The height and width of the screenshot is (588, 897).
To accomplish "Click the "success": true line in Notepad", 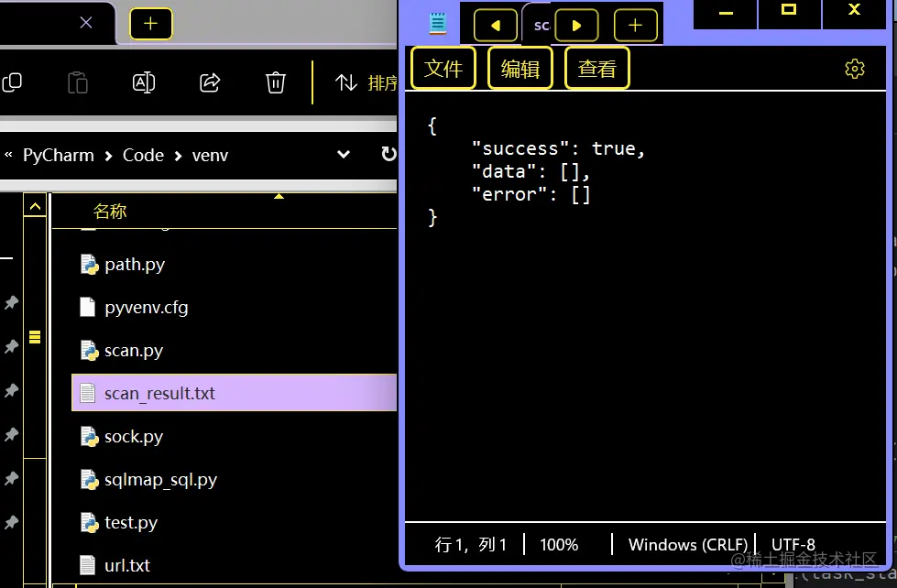I will click(x=558, y=148).
